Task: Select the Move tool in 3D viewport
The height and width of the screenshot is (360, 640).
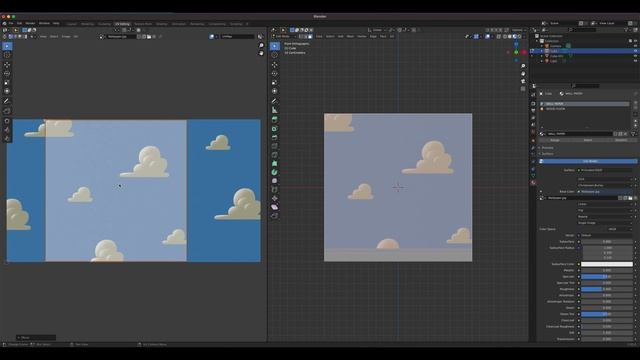Action: click(x=275, y=65)
